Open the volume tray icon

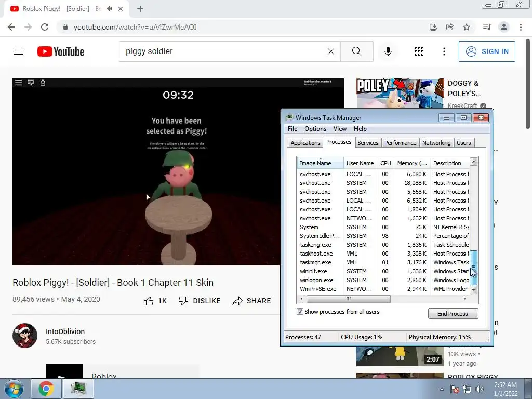click(480, 389)
